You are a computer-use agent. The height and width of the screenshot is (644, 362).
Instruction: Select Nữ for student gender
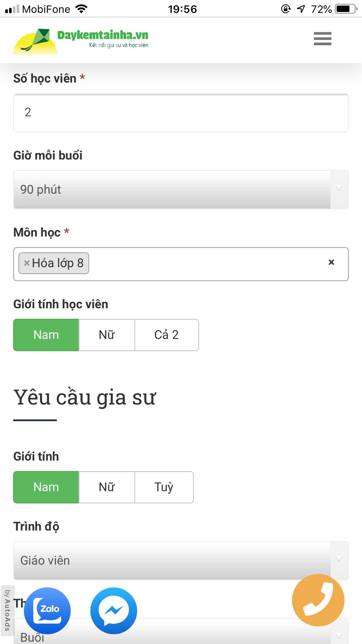click(x=107, y=335)
